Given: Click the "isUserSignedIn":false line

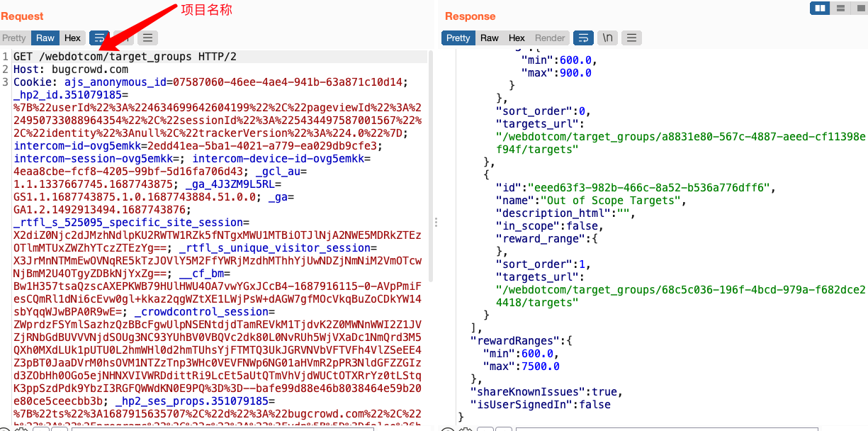Looking at the screenshot, I should click(x=540, y=404).
